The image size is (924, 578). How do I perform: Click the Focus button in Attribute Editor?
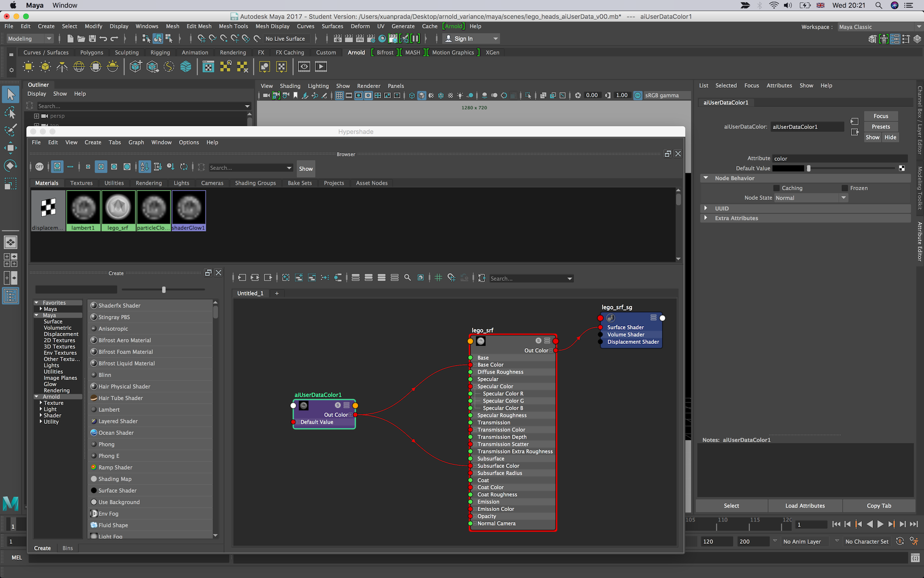(x=881, y=116)
